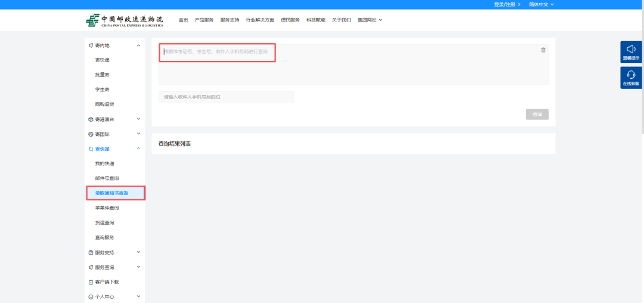Open 服务支持 in top navigation bar
Screen dimensions: 644x303
(230, 20)
